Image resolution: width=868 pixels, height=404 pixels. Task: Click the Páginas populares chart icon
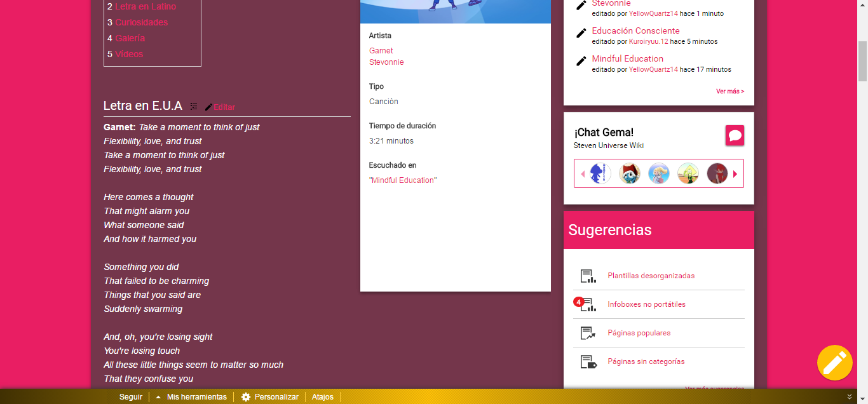588,333
